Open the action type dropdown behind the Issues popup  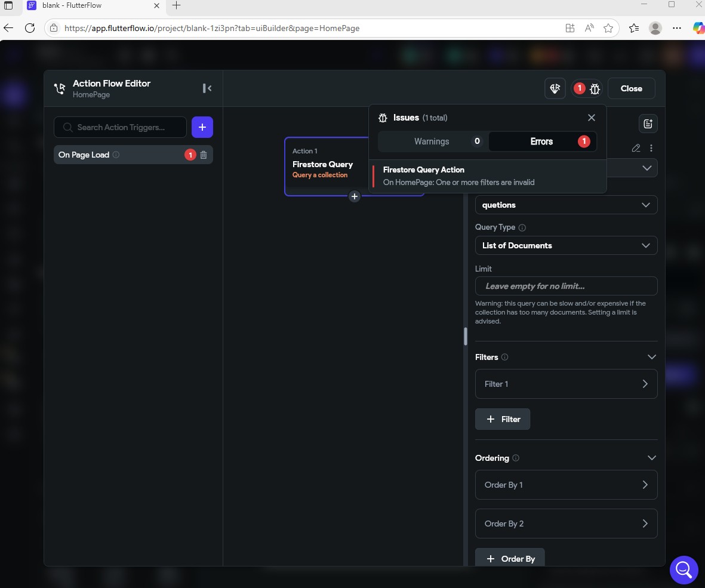pos(646,168)
